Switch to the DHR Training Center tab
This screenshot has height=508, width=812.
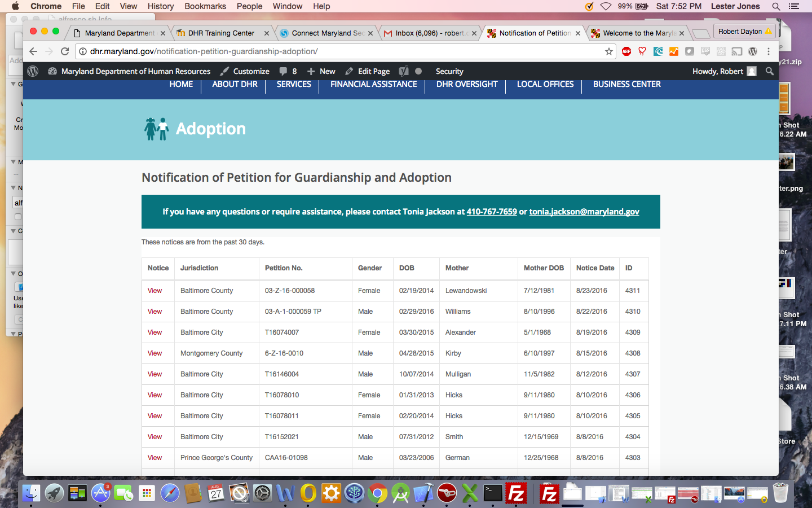pos(221,33)
